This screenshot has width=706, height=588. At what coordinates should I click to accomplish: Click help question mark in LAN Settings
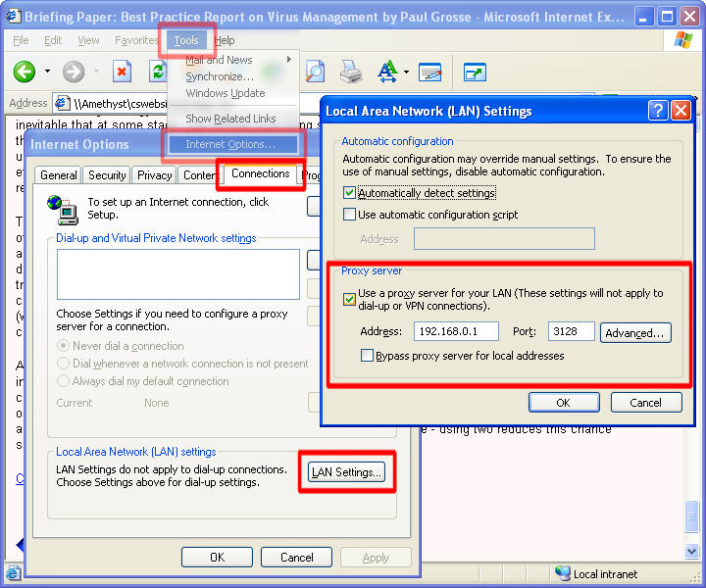[x=658, y=110]
